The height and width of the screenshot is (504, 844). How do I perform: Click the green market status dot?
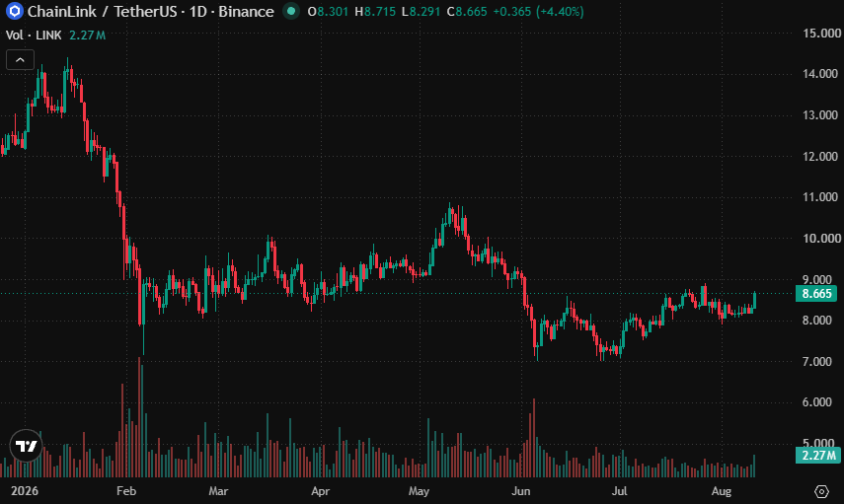(291, 11)
